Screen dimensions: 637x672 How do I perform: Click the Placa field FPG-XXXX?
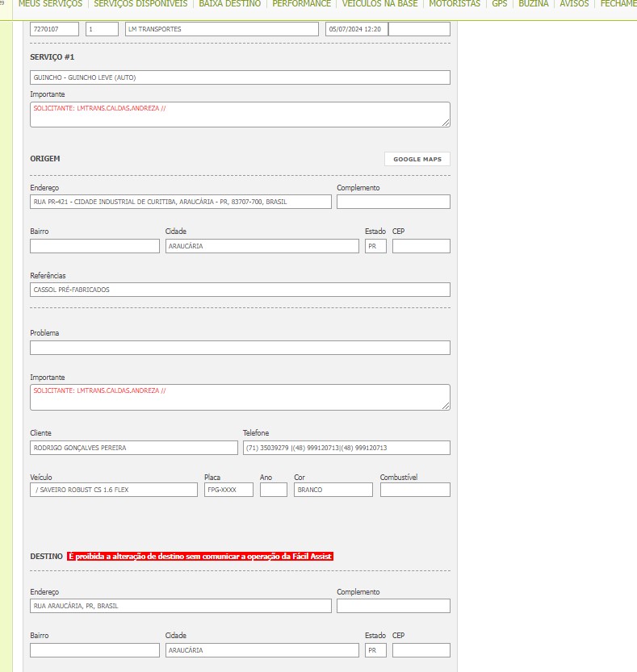[228, 490]
